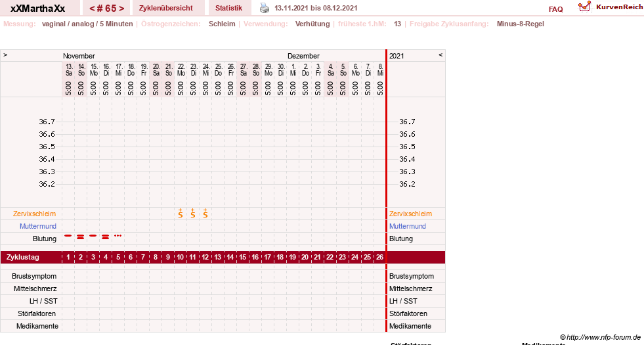644x345 pixels.
Task: Open the FAQ link
Action: point(555,9)
